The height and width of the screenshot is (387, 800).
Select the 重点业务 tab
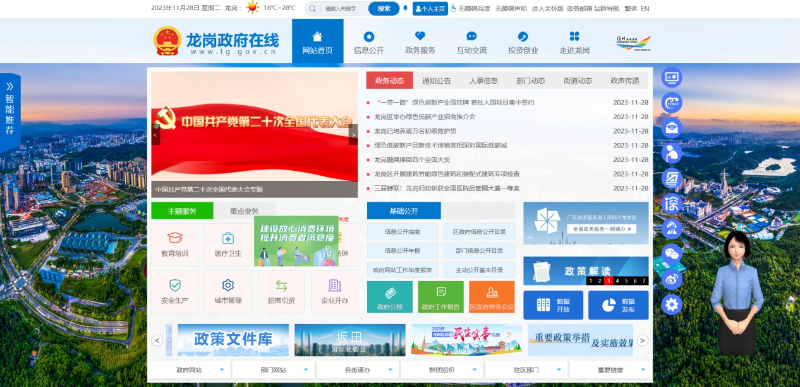coord(244,211)
